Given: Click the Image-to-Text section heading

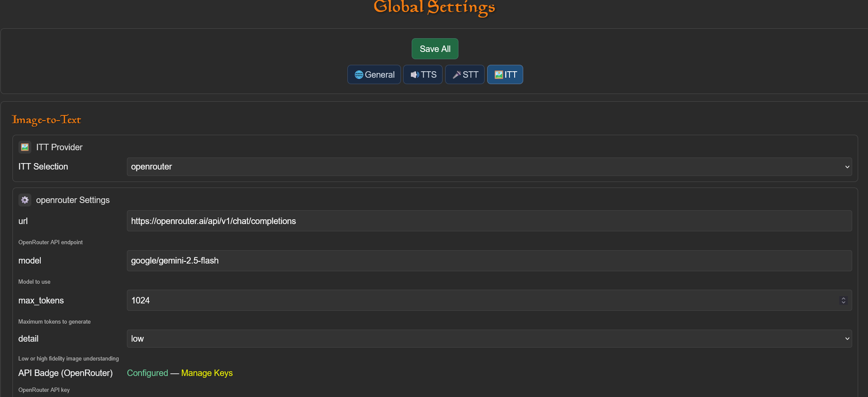Looking at the screenshot, I should (x=46, y=120).
